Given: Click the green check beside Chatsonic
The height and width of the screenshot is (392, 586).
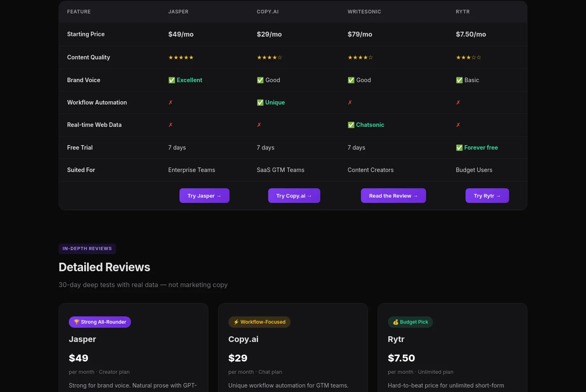Looking at the screenshot, I should pos(351,125).
